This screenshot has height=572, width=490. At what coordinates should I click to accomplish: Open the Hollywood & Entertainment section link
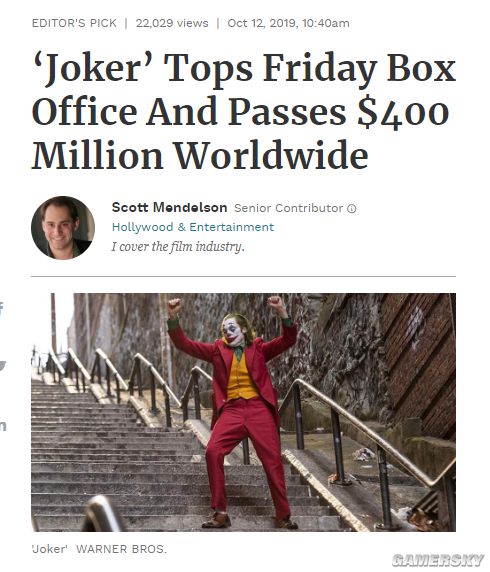pyautogui.click(x=193, y=227)
